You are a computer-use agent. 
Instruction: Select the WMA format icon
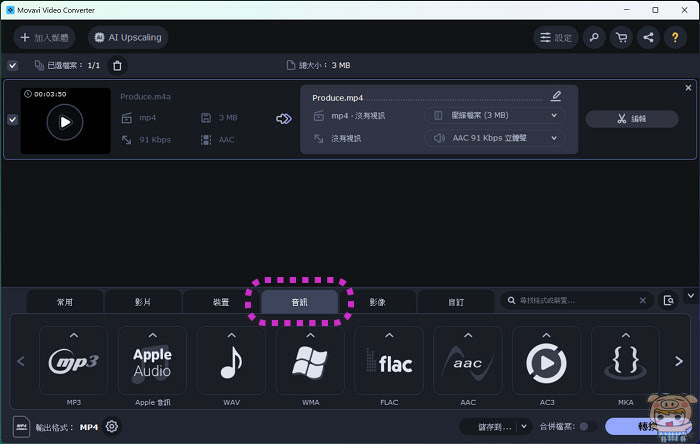click(x=310, y=361)
